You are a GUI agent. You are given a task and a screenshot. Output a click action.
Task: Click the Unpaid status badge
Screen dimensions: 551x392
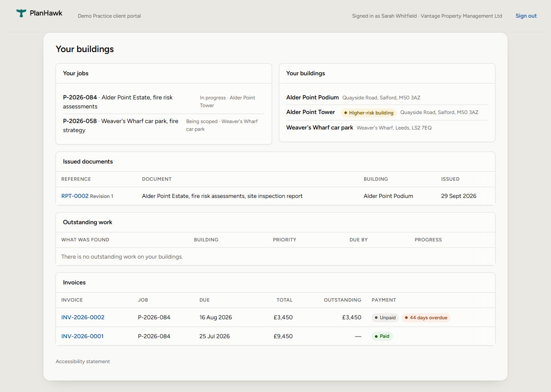(385, 318)
